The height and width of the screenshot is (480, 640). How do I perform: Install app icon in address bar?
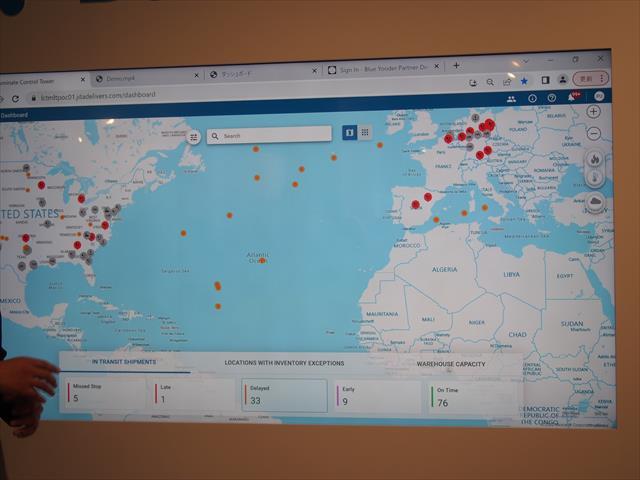point(473,83)
